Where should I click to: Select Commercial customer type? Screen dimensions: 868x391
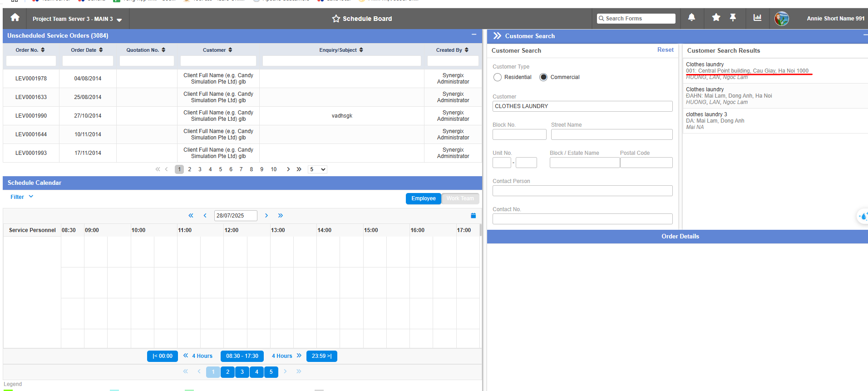point(543,77)
